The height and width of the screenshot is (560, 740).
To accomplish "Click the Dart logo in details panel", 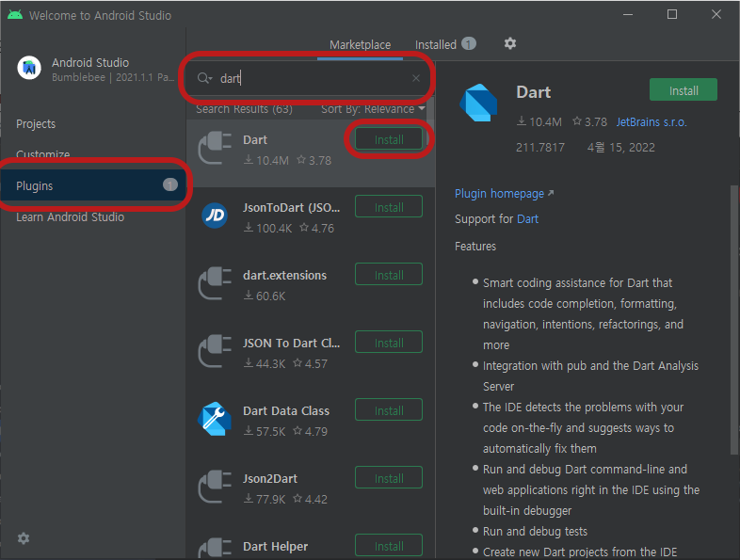I will [x=478, y=103].
